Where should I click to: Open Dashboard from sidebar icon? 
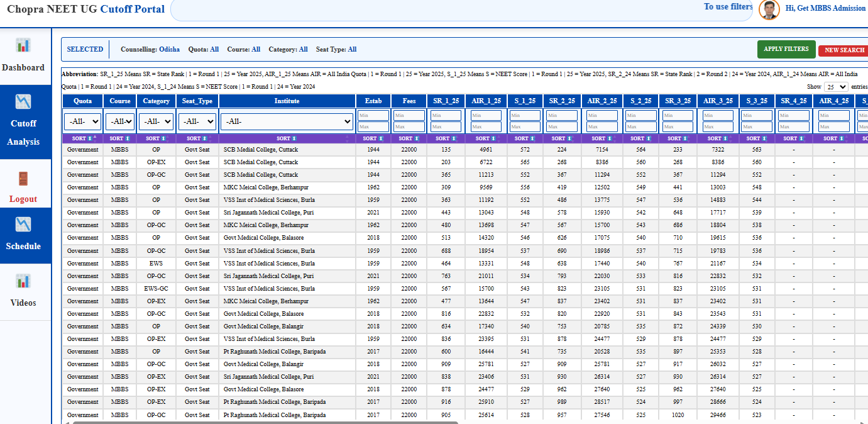pyautogui.click(x=23, y=45)
